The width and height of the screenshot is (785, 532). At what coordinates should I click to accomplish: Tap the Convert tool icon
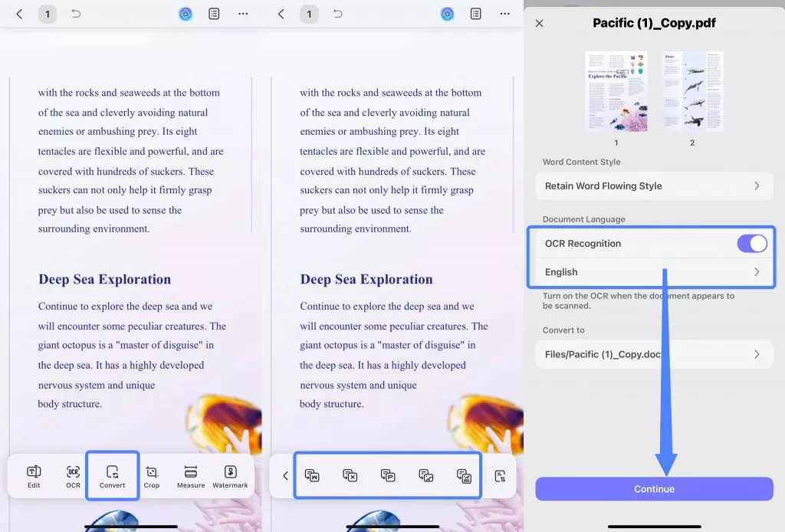pyautogui.click(x=113, y=476)
